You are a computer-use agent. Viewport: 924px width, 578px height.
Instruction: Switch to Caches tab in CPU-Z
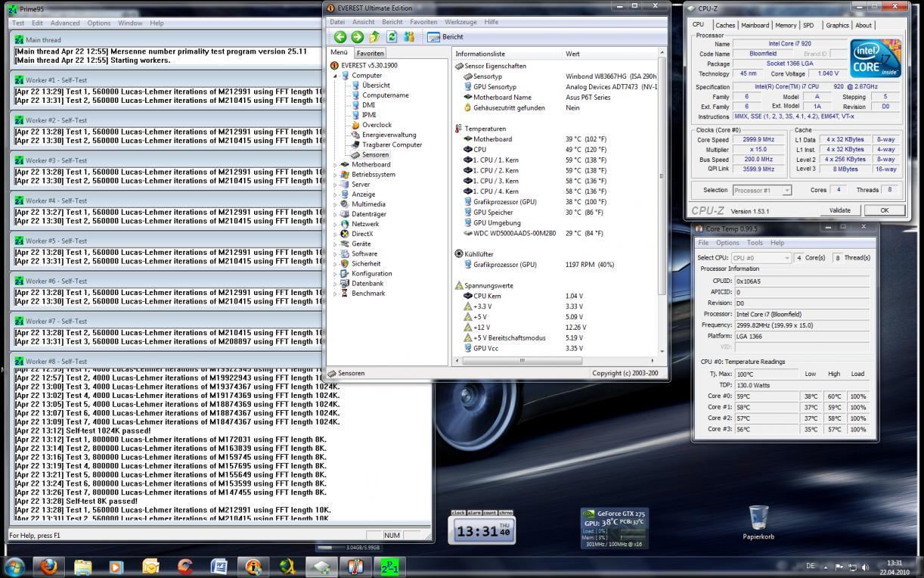coord(725,25)
